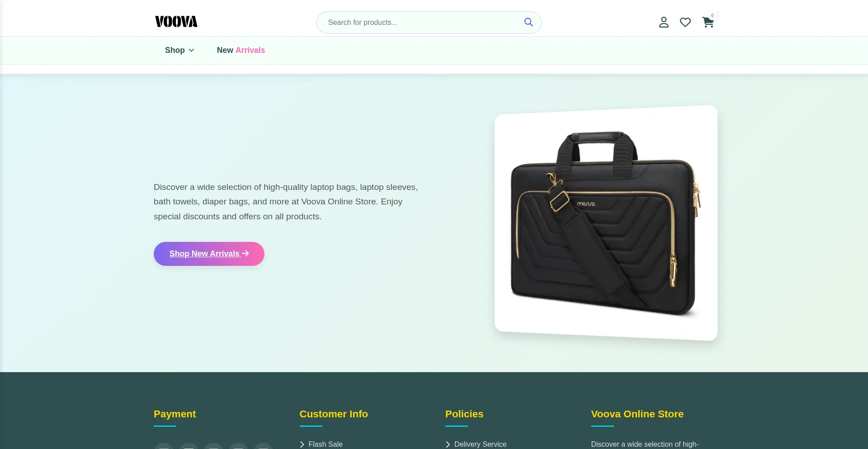Open the wishlist heart icon
The height and width of the screenshot is (449, 868).
(685, 22)
